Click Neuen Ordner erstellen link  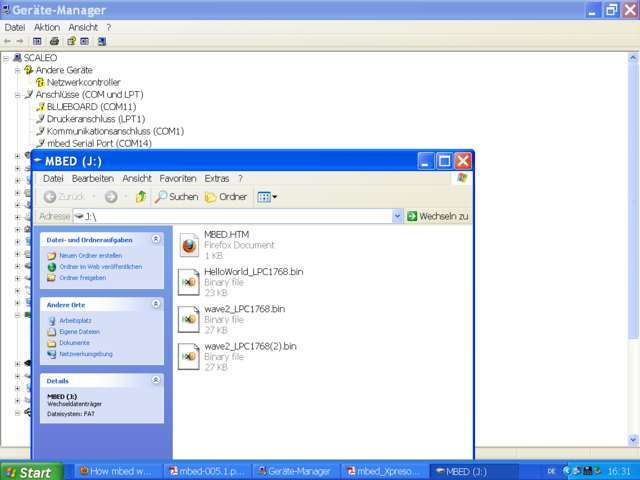(x=90, y=256)
